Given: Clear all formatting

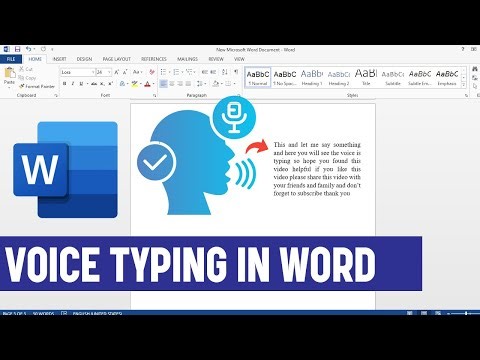Looking at the screenshot, I should (x=152, y=72).
